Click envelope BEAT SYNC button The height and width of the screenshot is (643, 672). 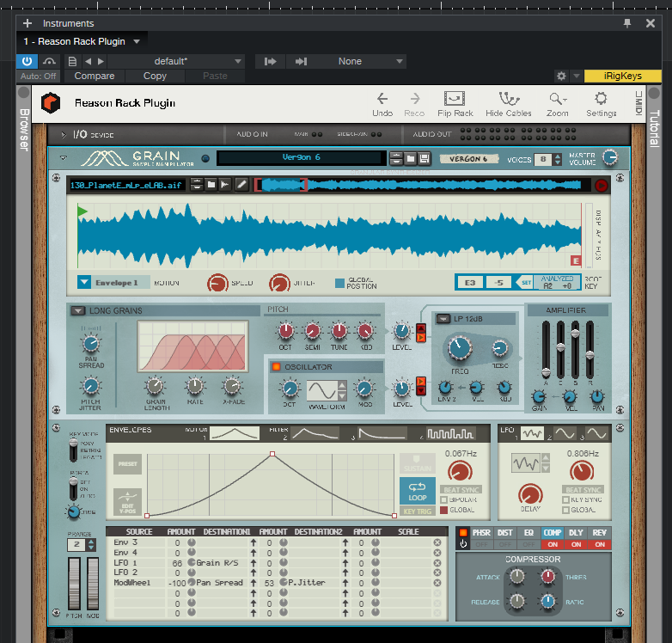pos(461,489)
